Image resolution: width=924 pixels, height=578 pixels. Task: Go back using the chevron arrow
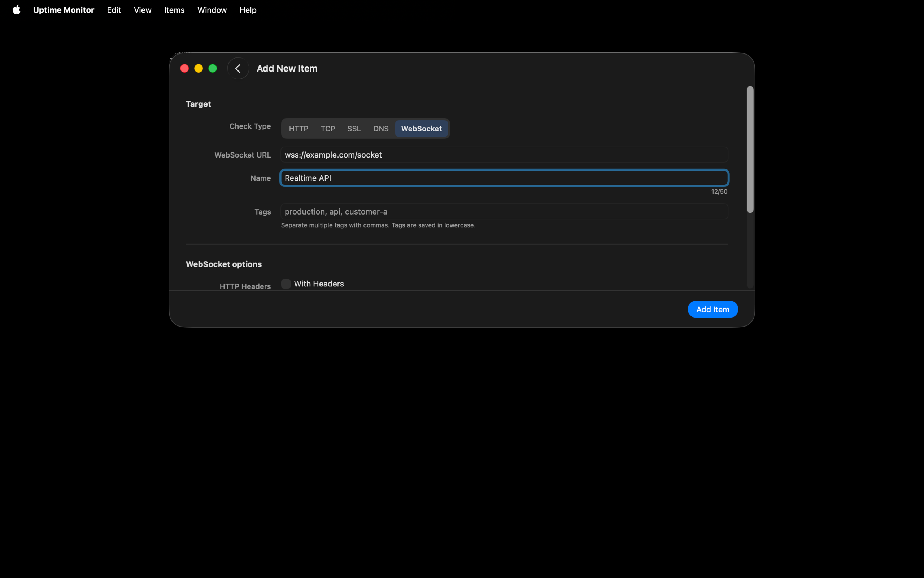238,68
